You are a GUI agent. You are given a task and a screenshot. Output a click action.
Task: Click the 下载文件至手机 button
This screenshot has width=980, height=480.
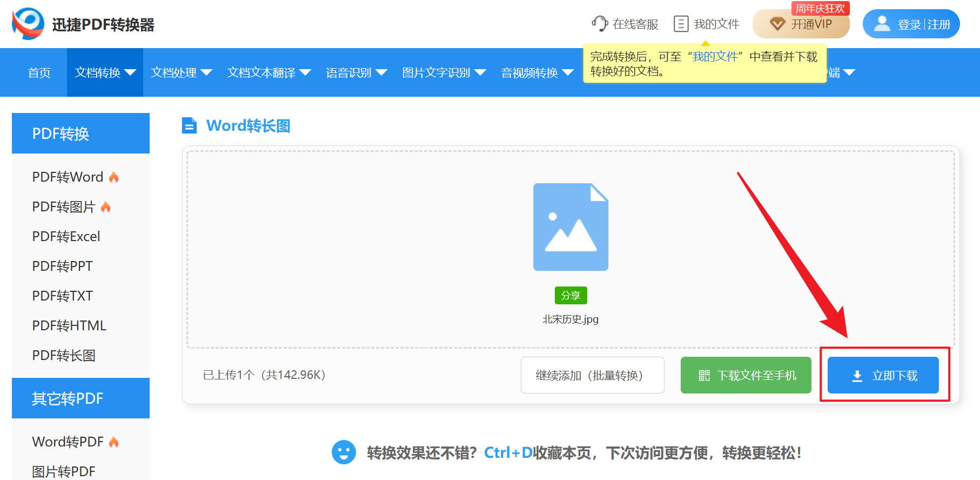[x=746, y=375]
